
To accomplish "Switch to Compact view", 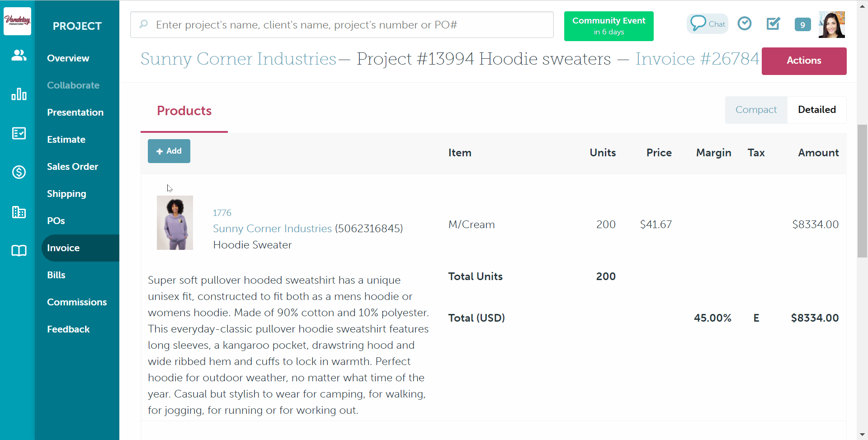I will point(756,110).
